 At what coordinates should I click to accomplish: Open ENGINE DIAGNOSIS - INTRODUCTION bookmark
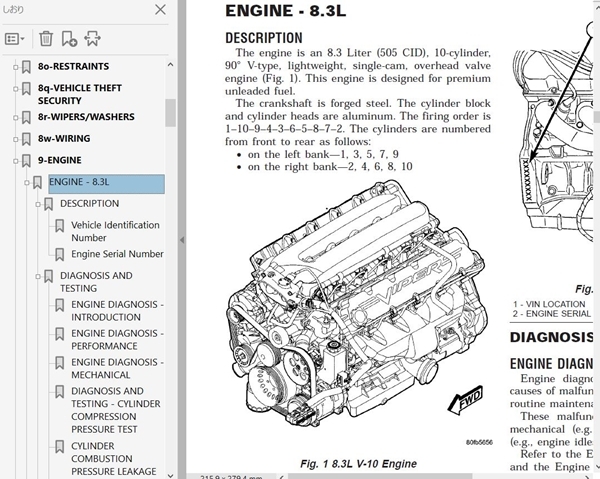(x=117, y=311)
